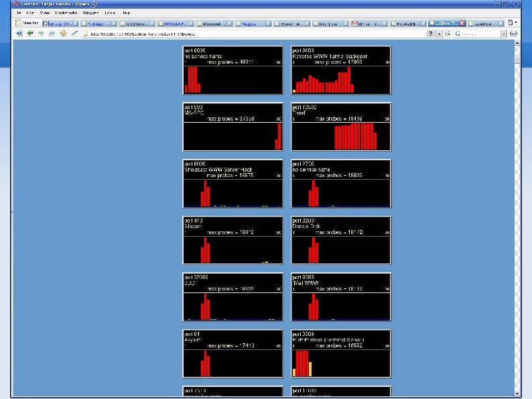The height and width of the screenshot is (399, 532).
Task: Click the port 443 Slapper chart
Action: pyautogui.click(x=232, y=241)
